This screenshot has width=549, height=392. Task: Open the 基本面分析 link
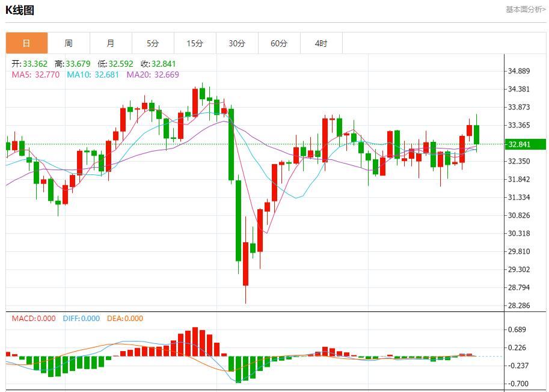pyautogui.click(x=525, y=10)
